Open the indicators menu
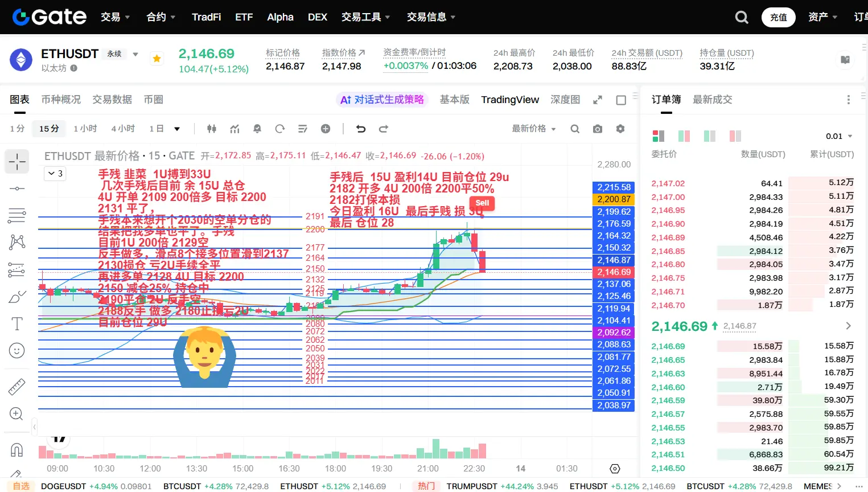Viewport: 868px width, 492px height. pos(235,129)
